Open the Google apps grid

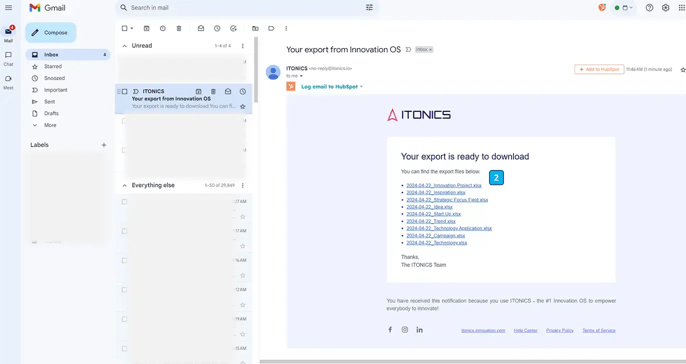(x=682, y=7)
